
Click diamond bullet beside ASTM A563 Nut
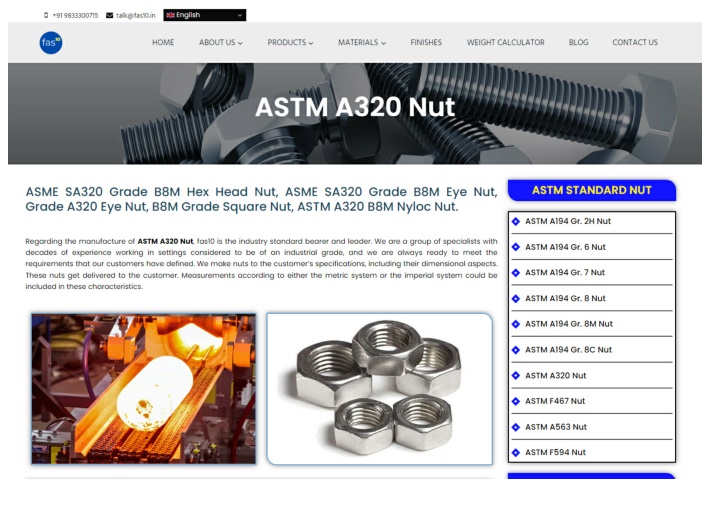(516, 427)
